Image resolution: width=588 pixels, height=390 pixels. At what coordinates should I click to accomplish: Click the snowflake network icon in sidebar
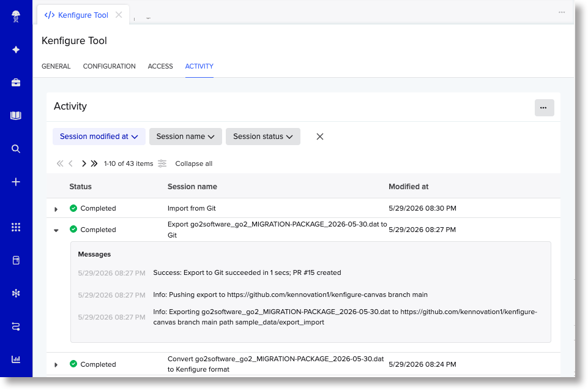click(x=16, y=293)
